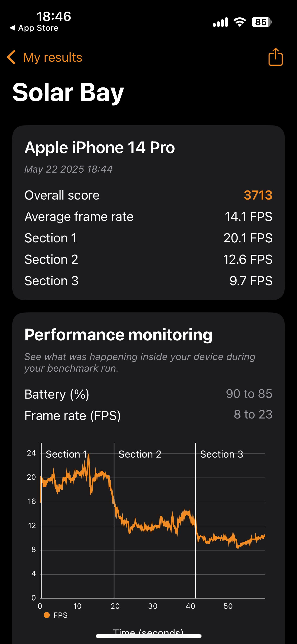
Task: Tap the Frame rate (FPS) monitoring row
Action: [x=148, y=415]
